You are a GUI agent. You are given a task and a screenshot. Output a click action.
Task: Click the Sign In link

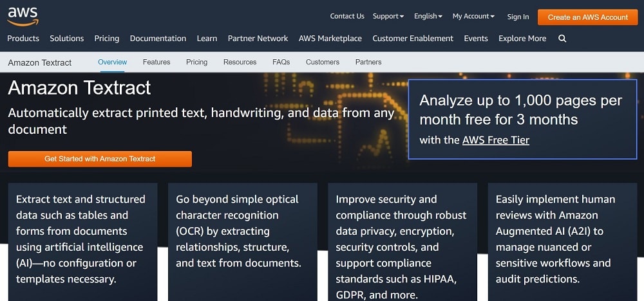pos(518,17)
